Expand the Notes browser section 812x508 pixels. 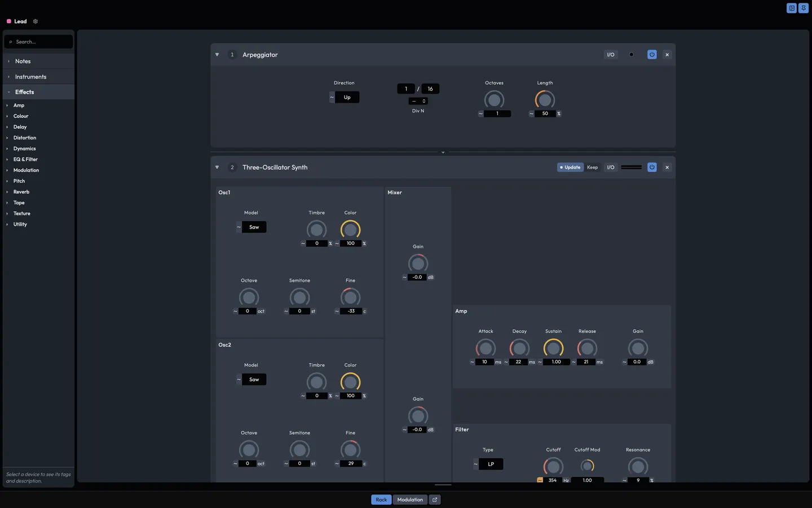click(x=38, y=61)
